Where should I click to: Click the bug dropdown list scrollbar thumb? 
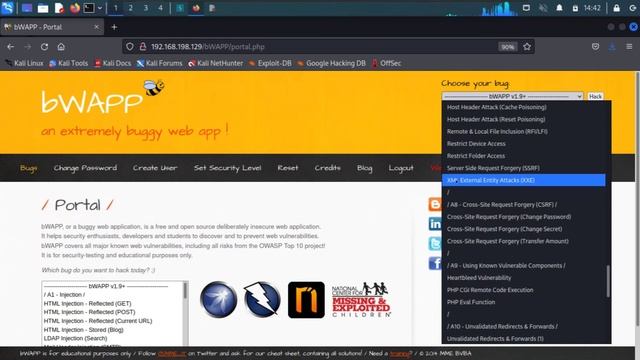tap(608, 281)
